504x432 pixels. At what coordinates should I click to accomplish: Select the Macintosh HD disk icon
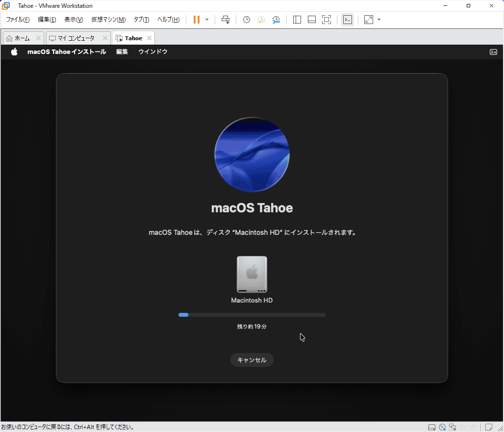pos(252,275)
